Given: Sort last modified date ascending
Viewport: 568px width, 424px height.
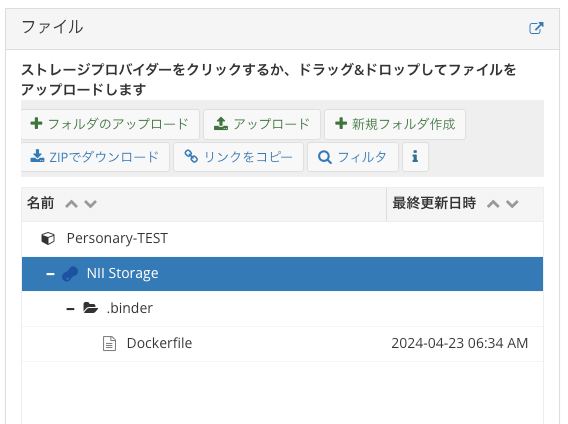Looking at the screenshot, I should [493, 204].
